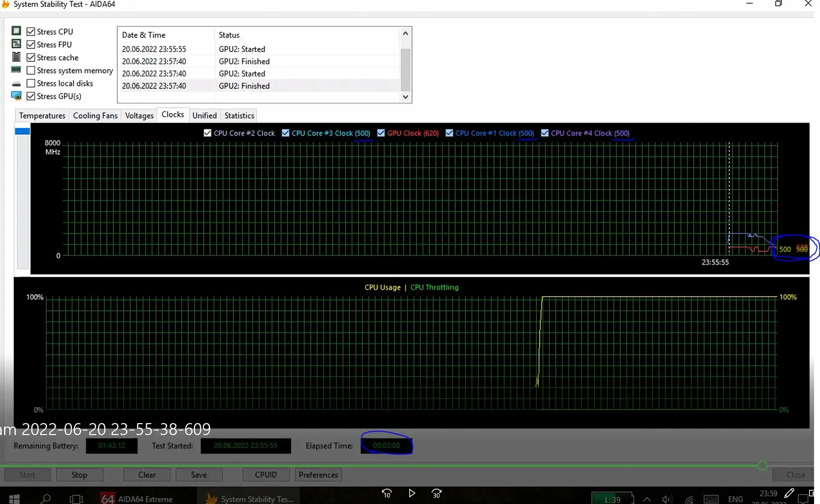Skip forward 30 seconds in video

coord(437,493)
